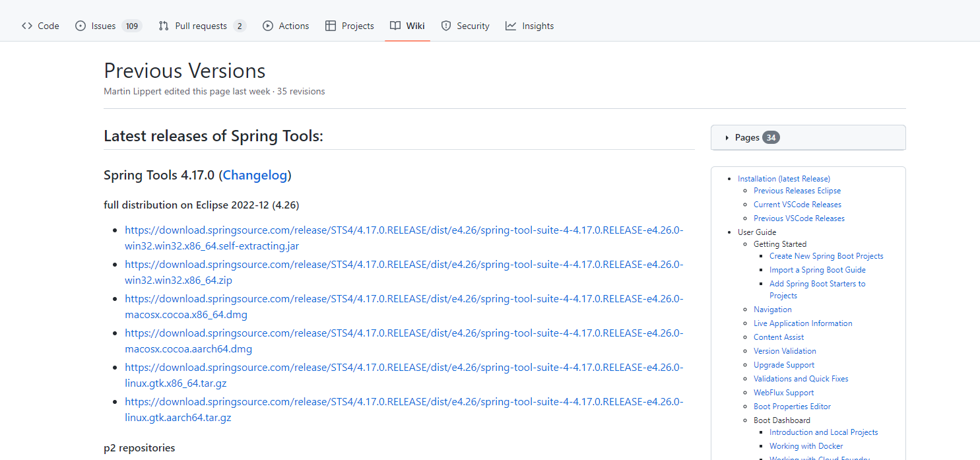Screen dimensions: 980x460
Task: Click the 'Boot Dashboard' sidebar item
Action: [782, 420]
